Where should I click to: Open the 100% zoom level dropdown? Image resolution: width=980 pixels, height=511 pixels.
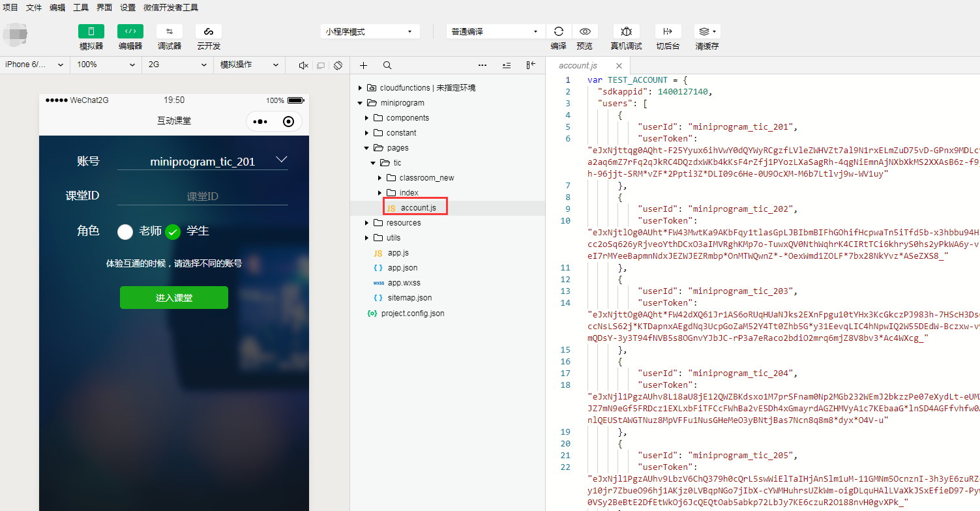[x=106, y=65]
